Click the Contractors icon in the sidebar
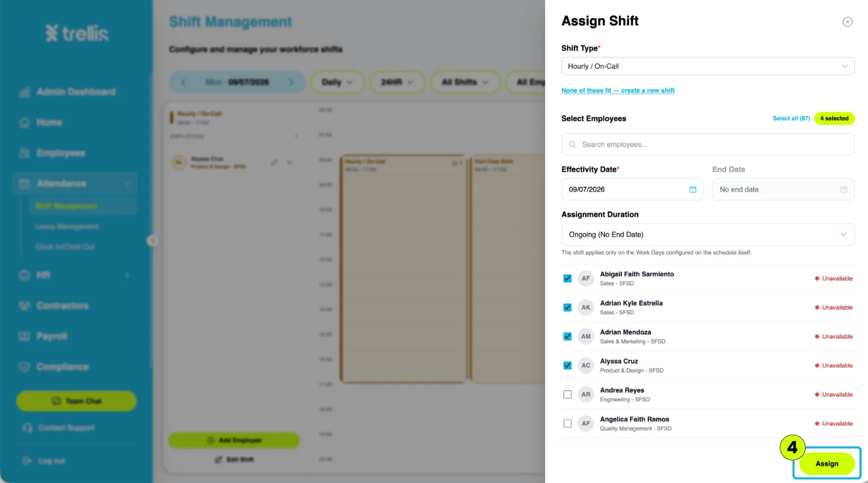The image size is (868, 483). click(x=24, y=306)
